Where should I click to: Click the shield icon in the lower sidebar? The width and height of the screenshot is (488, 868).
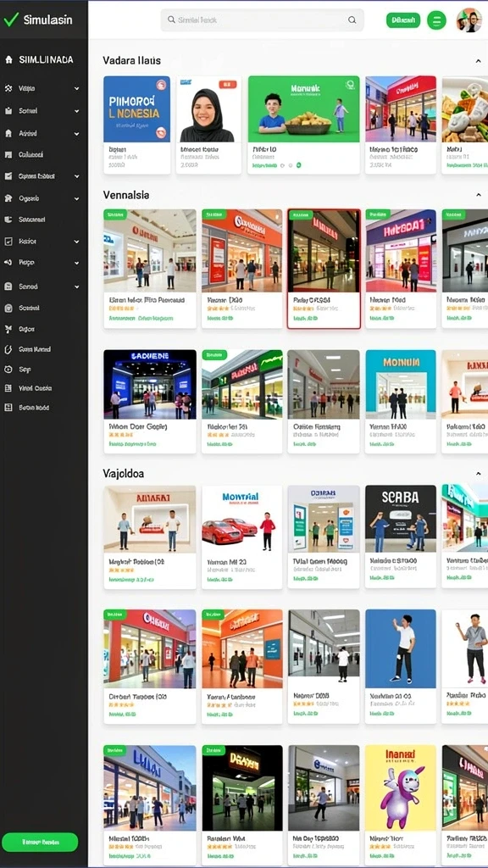(8, 349)
